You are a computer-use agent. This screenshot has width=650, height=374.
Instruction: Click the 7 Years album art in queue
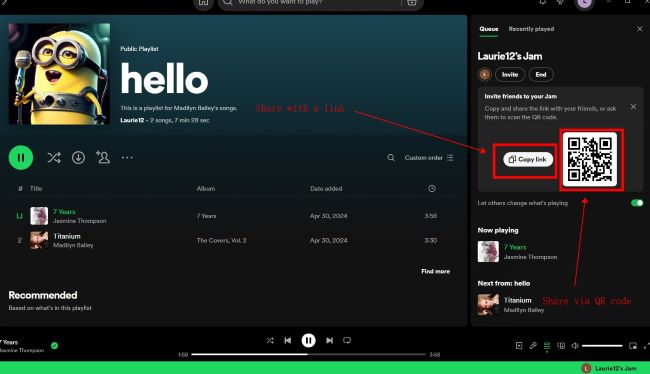[x=488, y=251]
